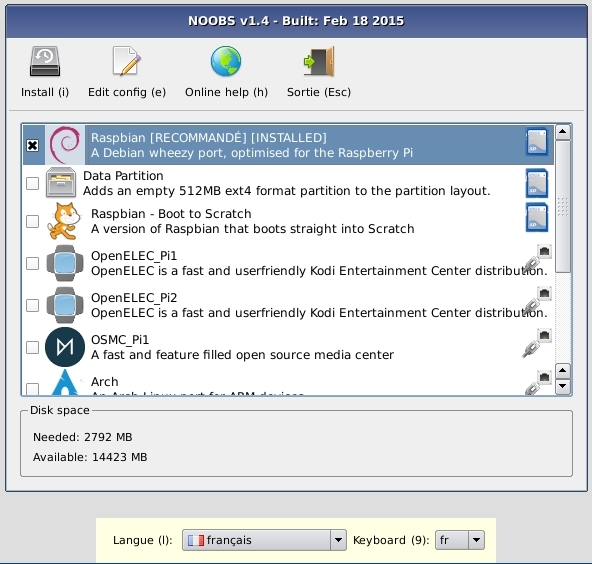Click the 'Langue (l):' label
Screen dimensions: 592x564
(142, 540)
